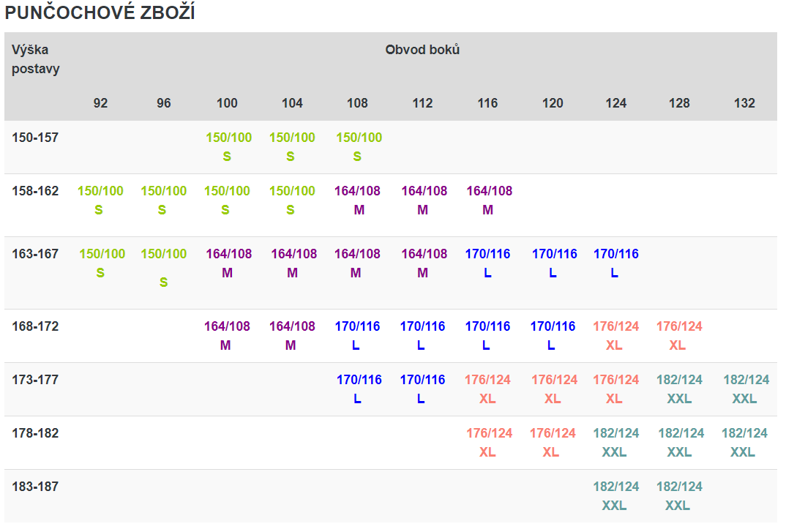Select size M cell for height 163-167, hips 100
This screenshot has height=532, width=786.
228,263
